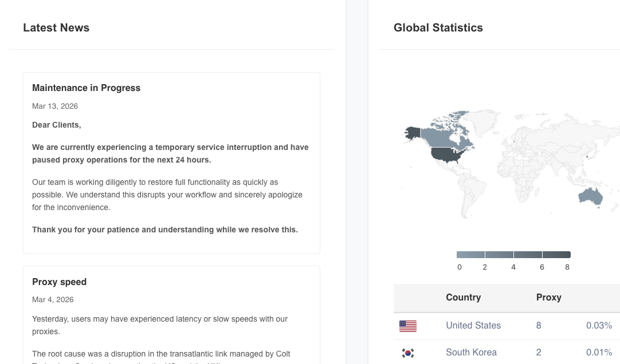Click the Global Statistics panel heading
This screenshot has width=620, height=364.
click(438, 28)
